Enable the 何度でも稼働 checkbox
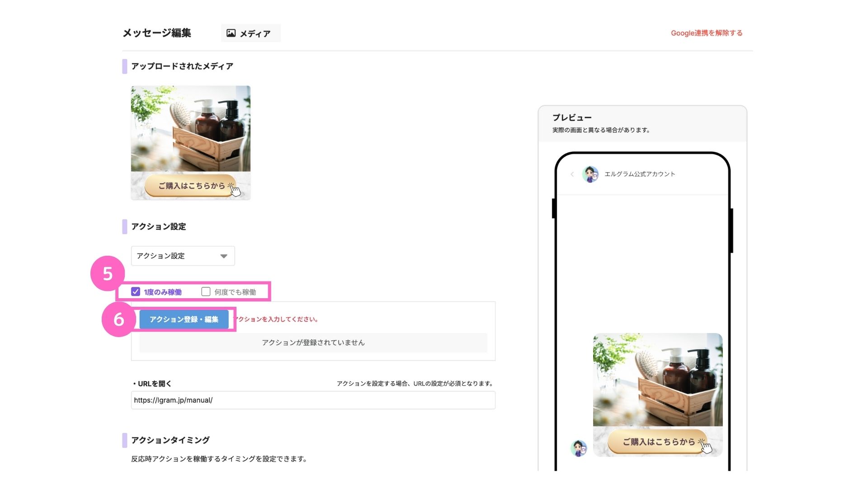868x488 pixels. [206, 291]
